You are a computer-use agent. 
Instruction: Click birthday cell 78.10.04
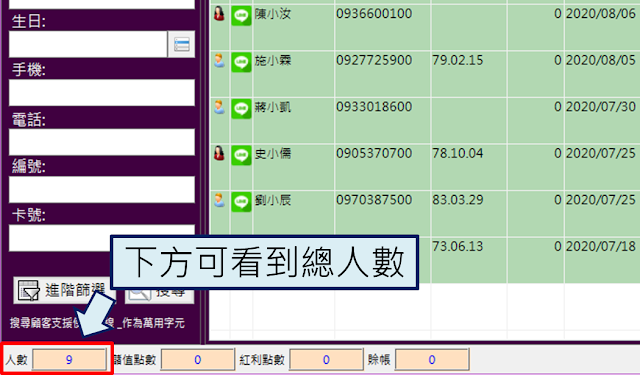[458, 153]
